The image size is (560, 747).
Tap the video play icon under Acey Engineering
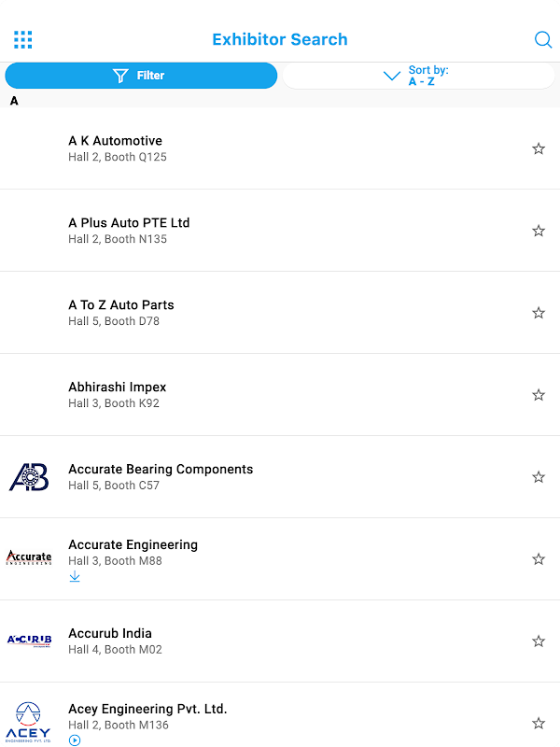tap(75, 740)
